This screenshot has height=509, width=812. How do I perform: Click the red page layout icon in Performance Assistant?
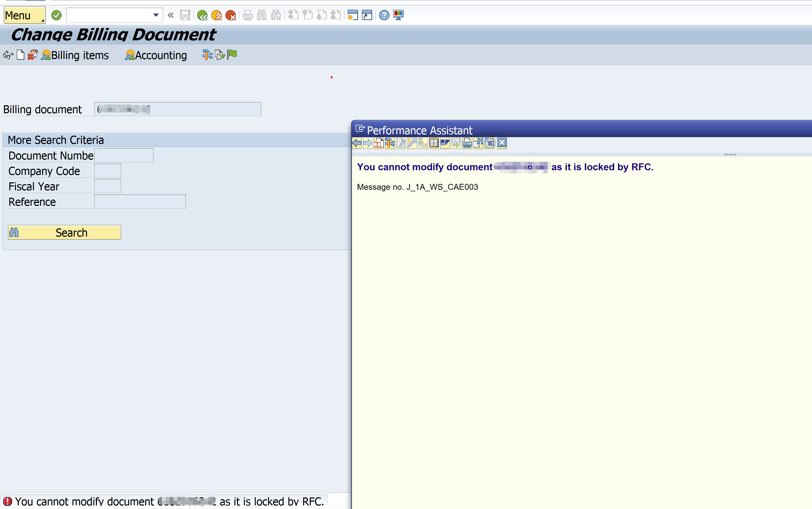point(379,143)
